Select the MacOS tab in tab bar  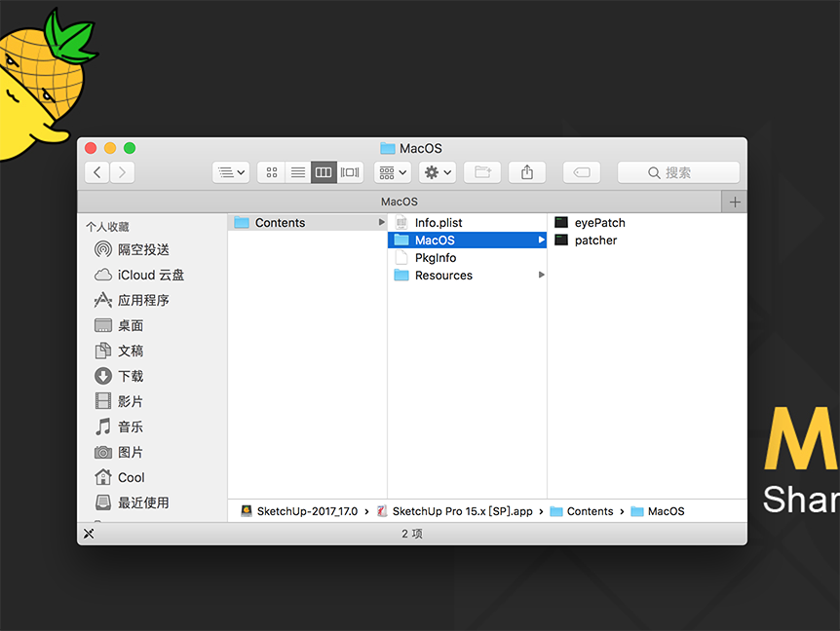[x=400, y=202]
